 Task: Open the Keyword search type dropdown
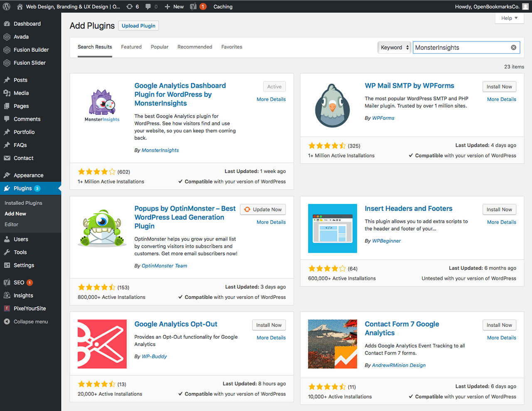pos(394,47)
